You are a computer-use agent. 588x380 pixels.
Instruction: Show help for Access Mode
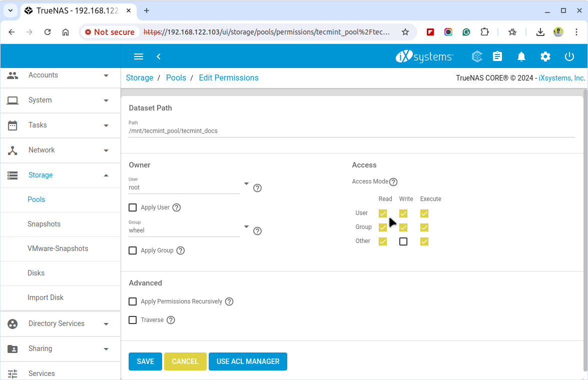[x=393, y=182]
